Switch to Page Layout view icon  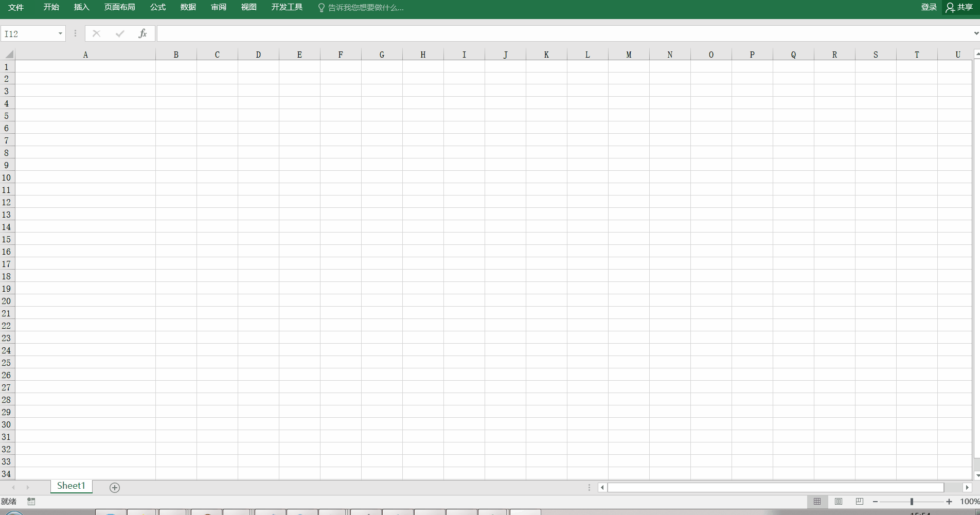coord(839,501)
